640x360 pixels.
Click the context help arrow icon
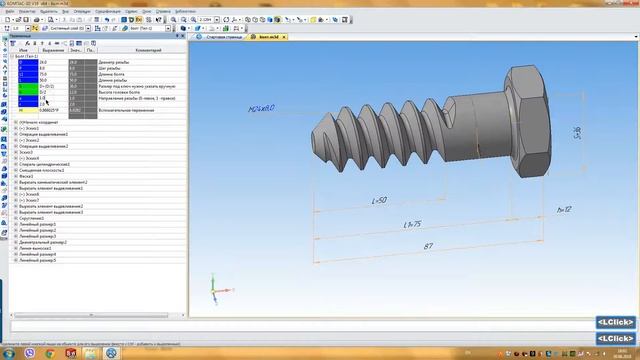pos(159,20)
